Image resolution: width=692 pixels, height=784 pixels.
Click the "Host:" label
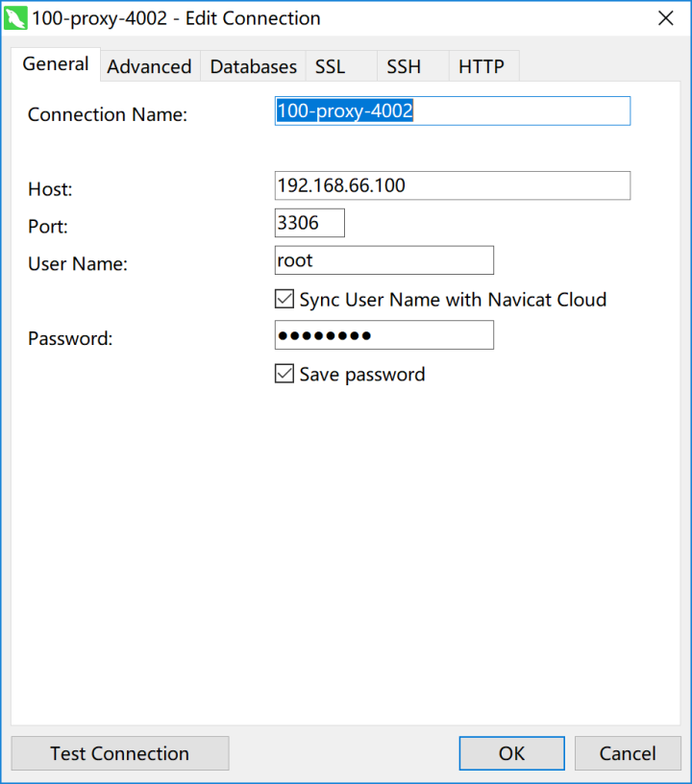(x=50, y=189)
